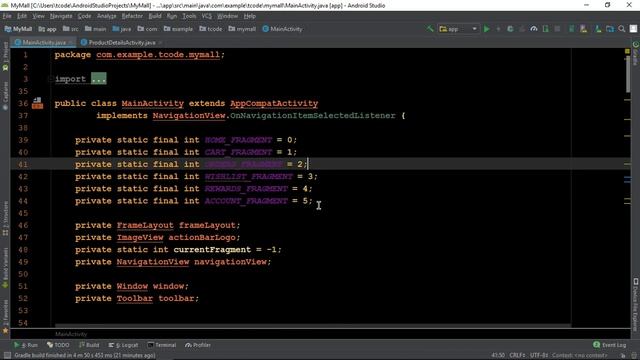Open the Run tool window button
This screenshot has height=360, width=640.
point(26,345)
